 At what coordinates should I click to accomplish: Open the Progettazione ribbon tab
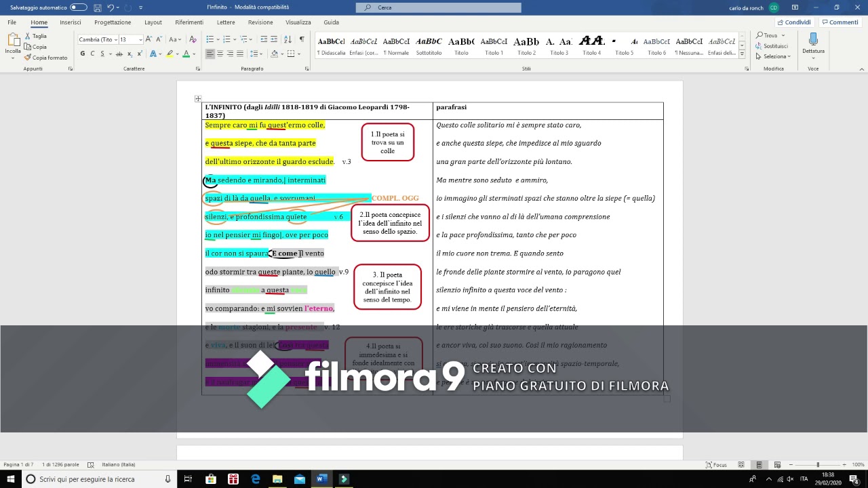(x=113, y=22)
